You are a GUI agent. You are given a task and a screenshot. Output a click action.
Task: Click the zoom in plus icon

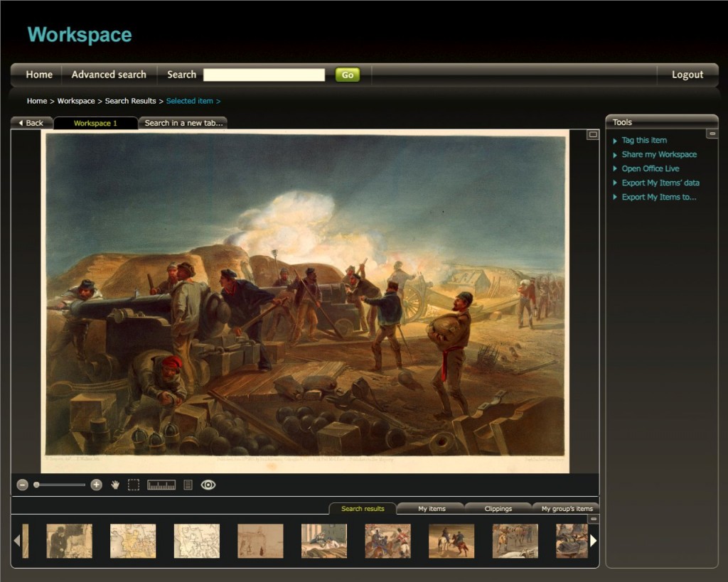96,485
